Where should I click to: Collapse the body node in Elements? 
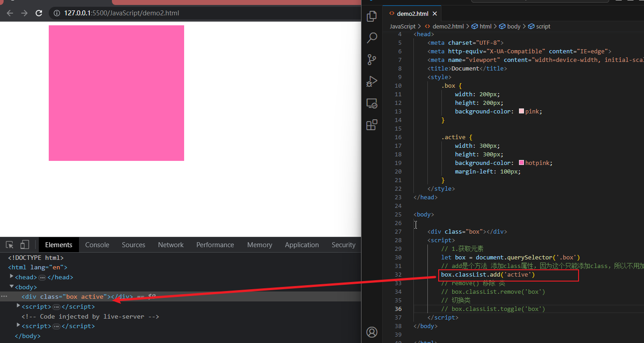click(x=12, y=287)
